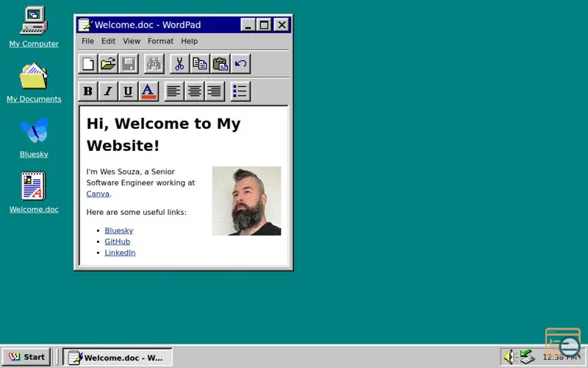Maximize the WordPad window
This screenshot has height=368, width=588.
(x=264, y=25)
